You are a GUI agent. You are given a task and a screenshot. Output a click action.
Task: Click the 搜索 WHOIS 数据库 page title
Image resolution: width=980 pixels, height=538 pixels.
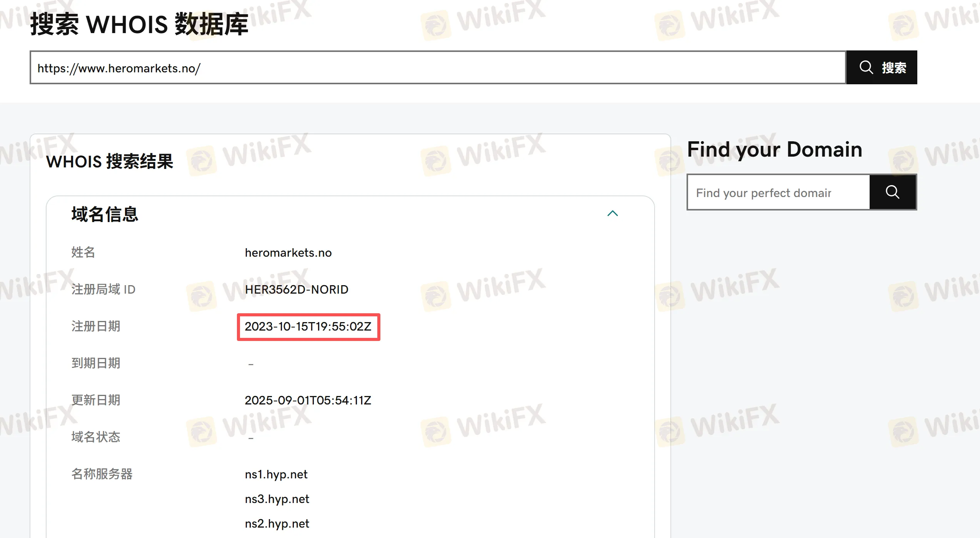click(139, 24)
